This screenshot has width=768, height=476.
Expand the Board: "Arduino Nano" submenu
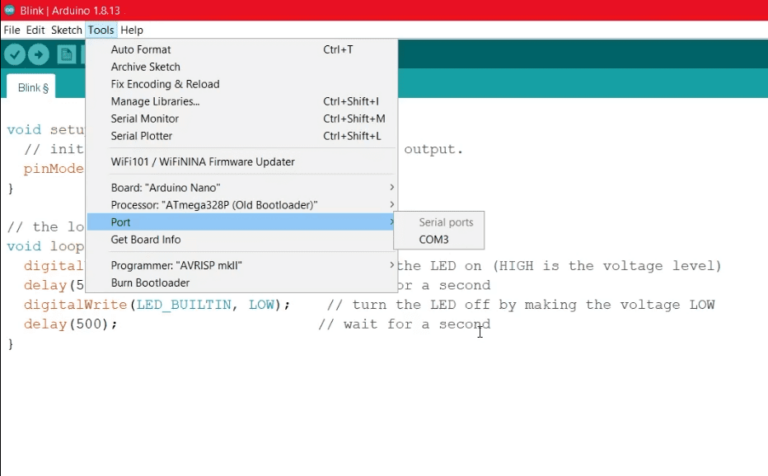click(x=242, y=188)
